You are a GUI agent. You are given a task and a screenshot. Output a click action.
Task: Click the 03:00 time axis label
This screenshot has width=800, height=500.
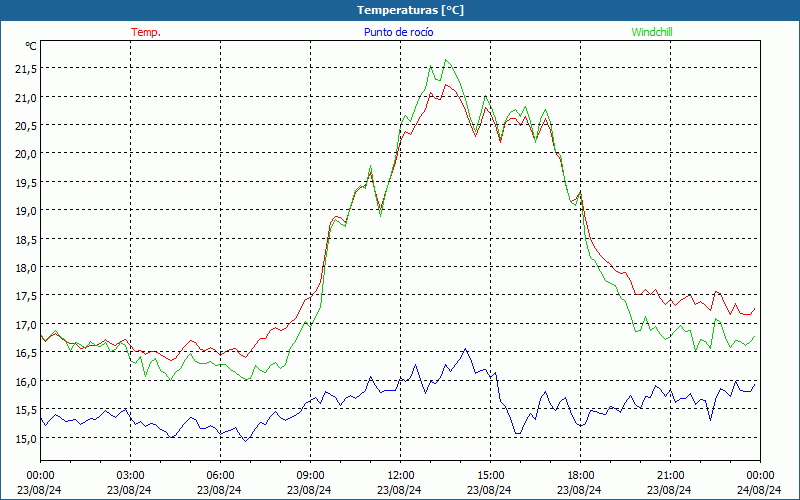130,476
